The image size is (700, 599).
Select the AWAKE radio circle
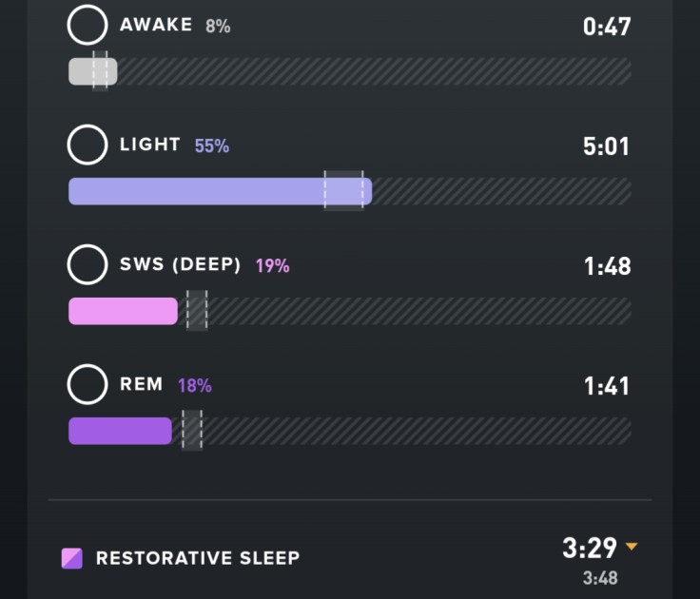87,26
